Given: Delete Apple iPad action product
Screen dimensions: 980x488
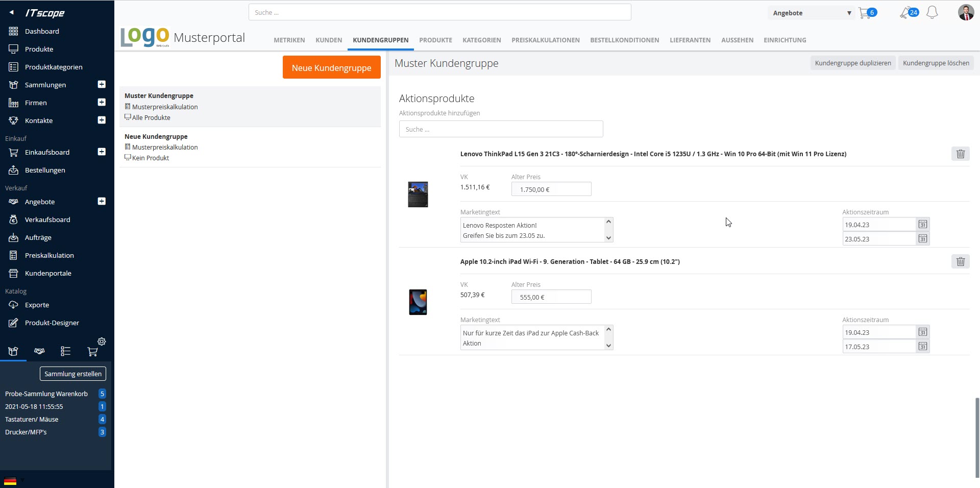Looking at the screenshot, I should [x=960, y=261].
